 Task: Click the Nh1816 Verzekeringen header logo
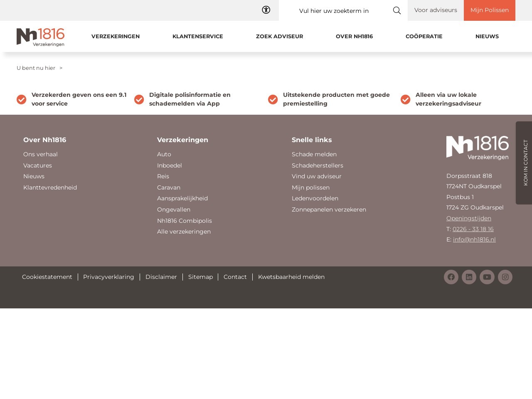(40, 37)
